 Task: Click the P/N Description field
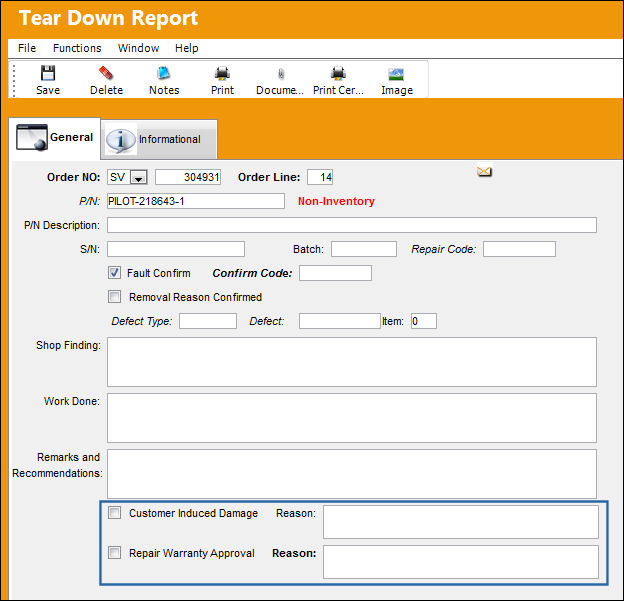click(x=352, y=225)
